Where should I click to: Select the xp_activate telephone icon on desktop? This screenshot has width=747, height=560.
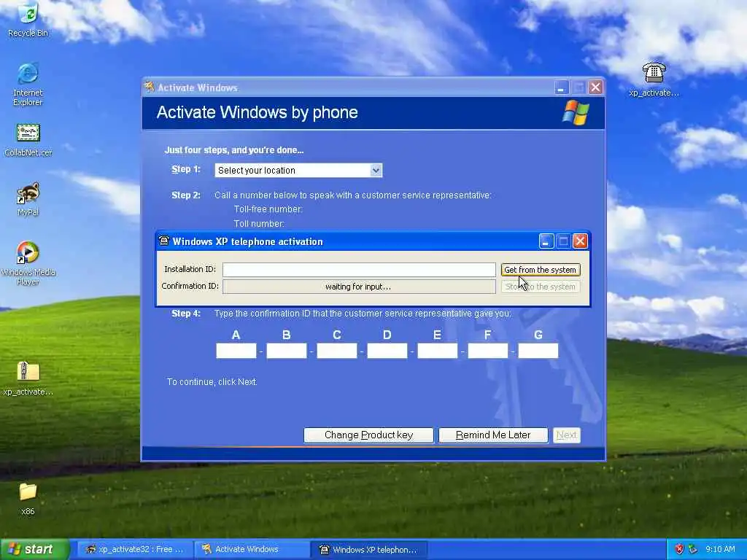(x=654, y=79)
